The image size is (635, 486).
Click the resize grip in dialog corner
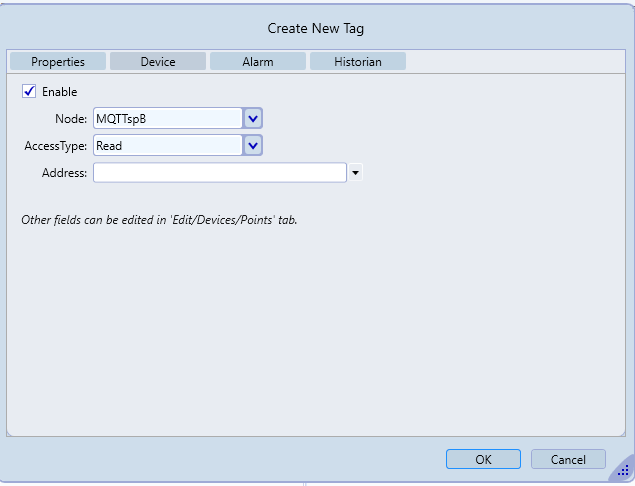click(622, 469)
